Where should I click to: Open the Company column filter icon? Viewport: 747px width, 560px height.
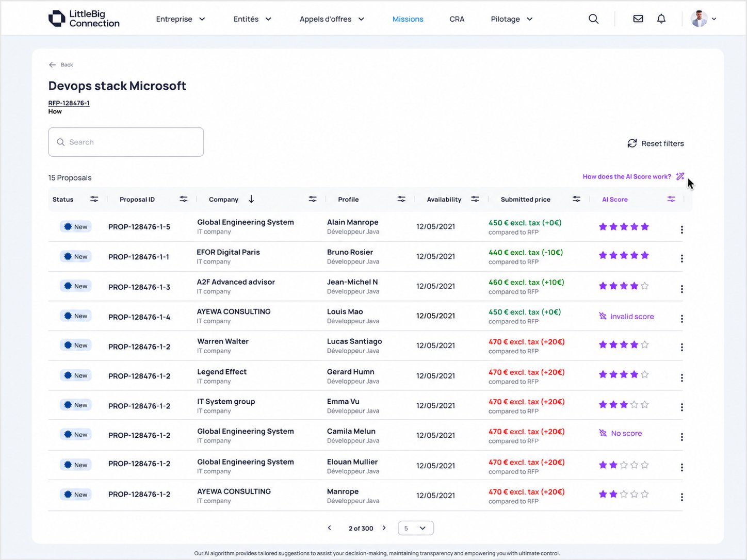[x=313, y=199]
